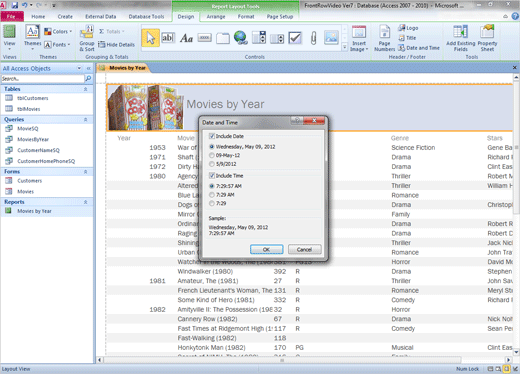The image size is (520, 374).
Task: Open the Help question mark icon
Action: click(x=515, y=16)
